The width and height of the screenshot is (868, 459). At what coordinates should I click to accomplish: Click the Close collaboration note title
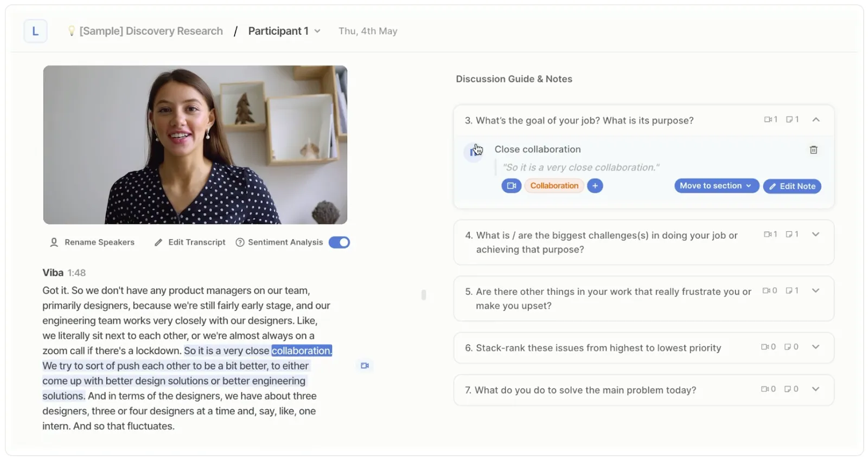(538, 149)
